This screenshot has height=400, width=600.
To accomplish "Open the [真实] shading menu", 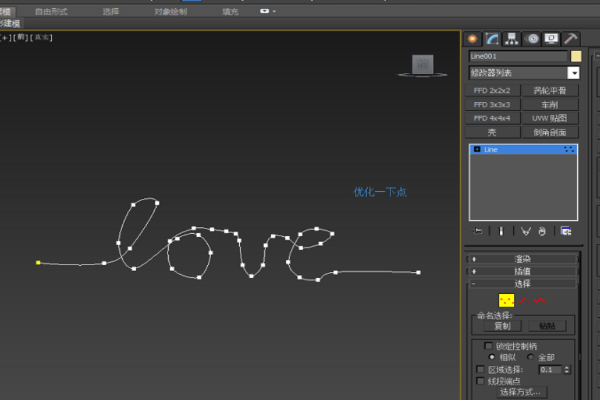I will [x=41, y=38].
